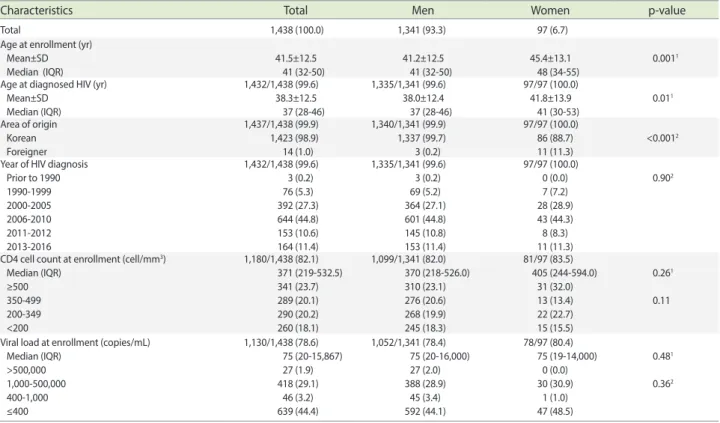Screen dimensions: 720x423
Task: Click the 2006-2010 row label
Action: pos(29,220)
